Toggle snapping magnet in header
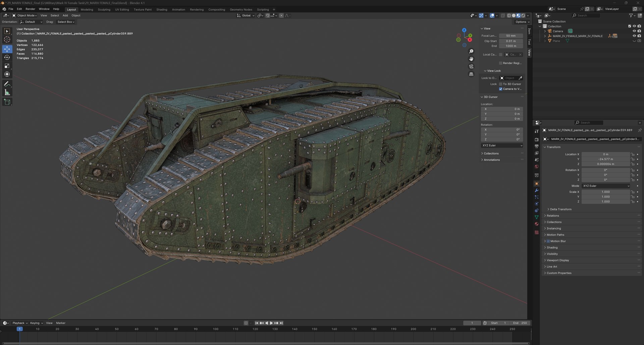Image resolution: width=644 pixels, height=345 pixels. point(268,15)
